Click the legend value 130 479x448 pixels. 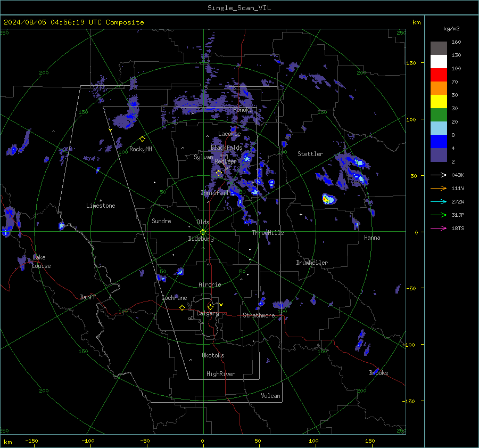pos(457,55)
